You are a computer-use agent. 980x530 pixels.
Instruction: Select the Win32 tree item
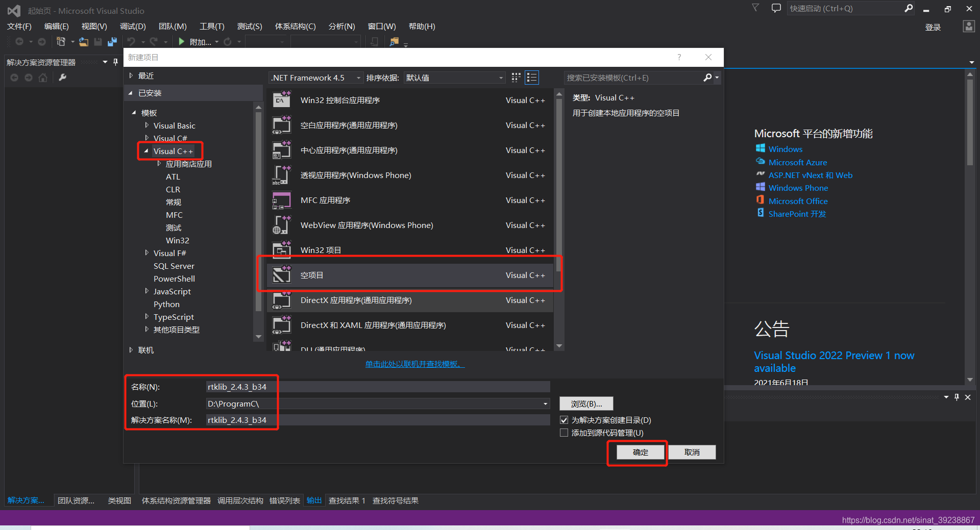tap(178, 240)
